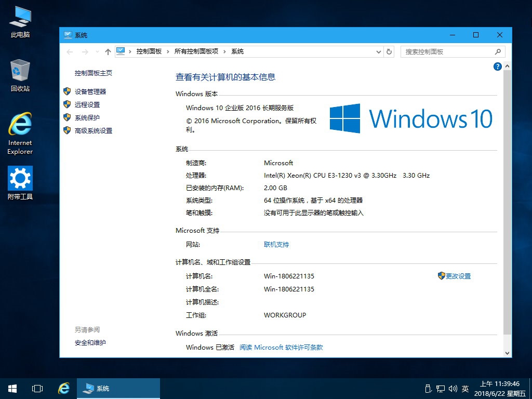The image size is (532, 399).
Task: Click 系统 window title bar icon
Action: click(x=68, y=35)
